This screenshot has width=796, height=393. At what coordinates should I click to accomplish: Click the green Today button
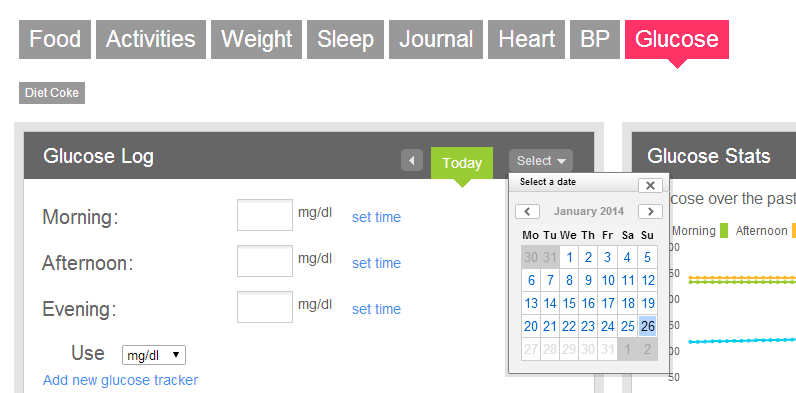pos(462,163)
